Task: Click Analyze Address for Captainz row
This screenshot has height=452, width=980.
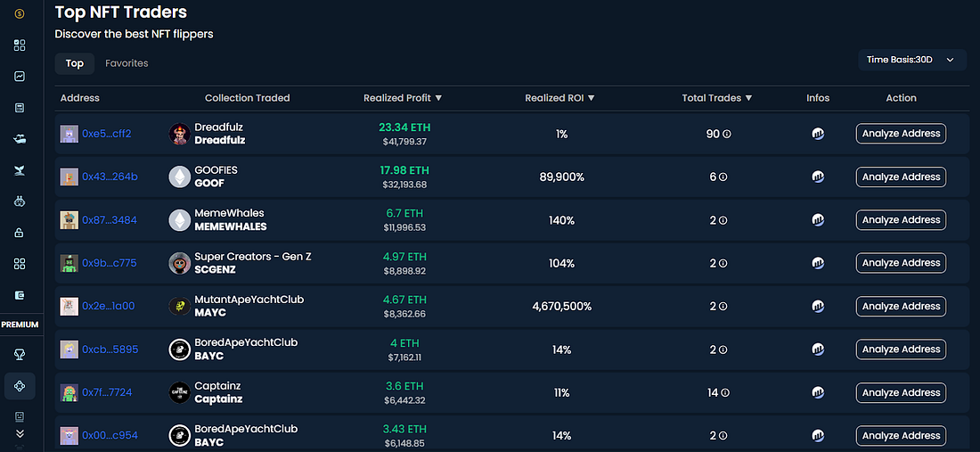Action: tap(901, 392)
